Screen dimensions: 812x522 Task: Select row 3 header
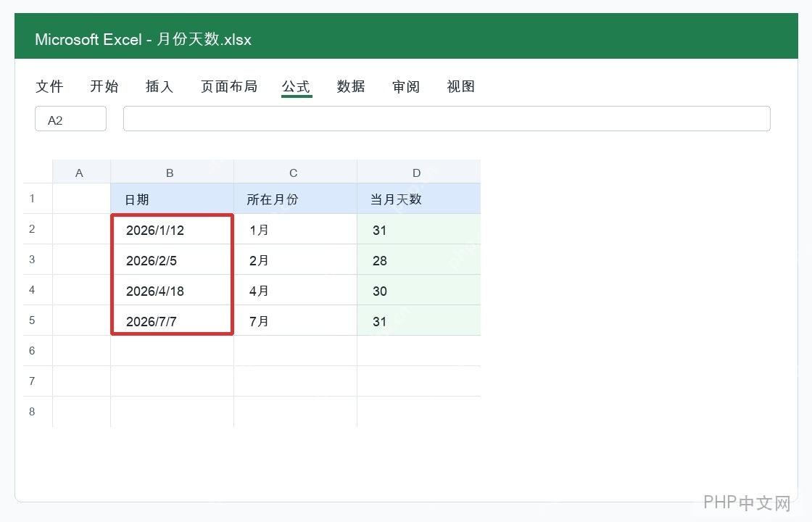pos(37,260)
